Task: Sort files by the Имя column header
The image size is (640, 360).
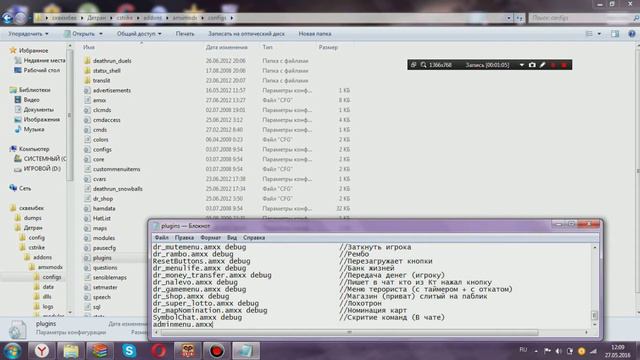Action: (89, 47)
